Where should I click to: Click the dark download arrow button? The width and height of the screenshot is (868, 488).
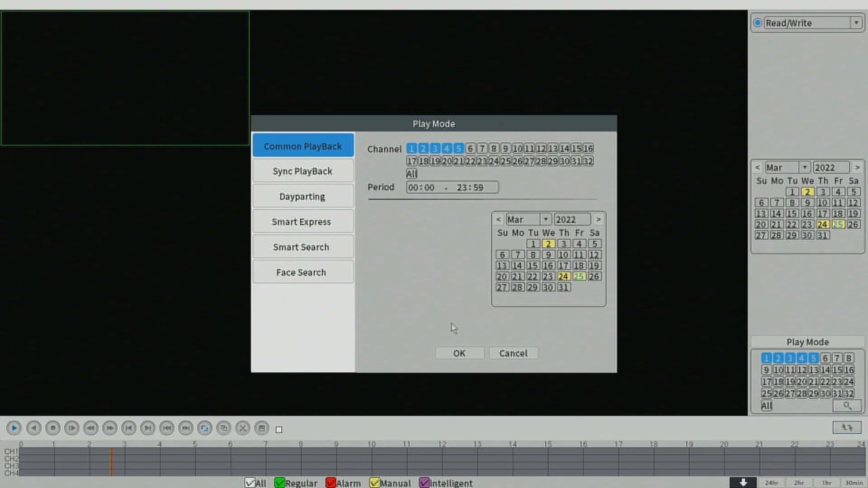click(x=743, y=483)
